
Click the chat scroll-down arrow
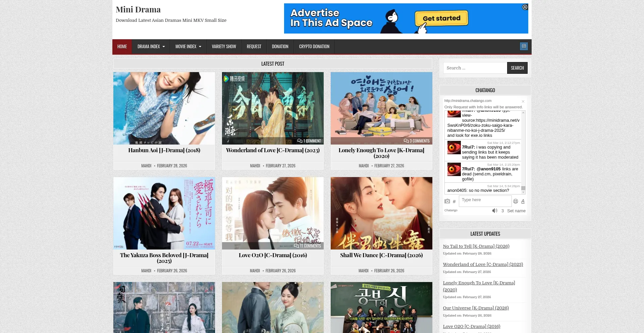[523, 192]
